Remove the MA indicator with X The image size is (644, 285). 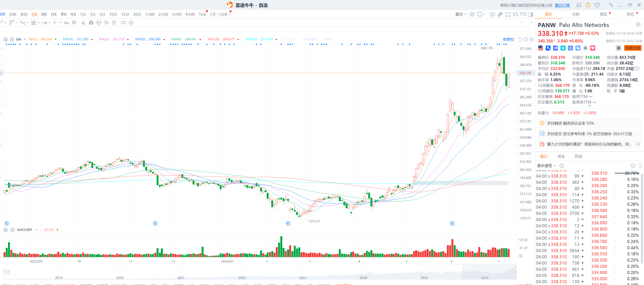coord(12,39)
